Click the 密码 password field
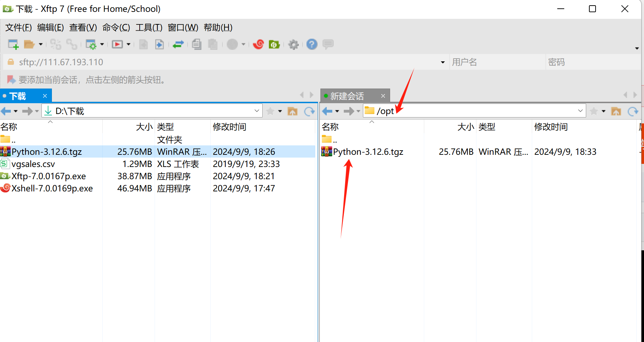Screen dimensions: 644x342 pyautogui.click(x=593, y=62)
